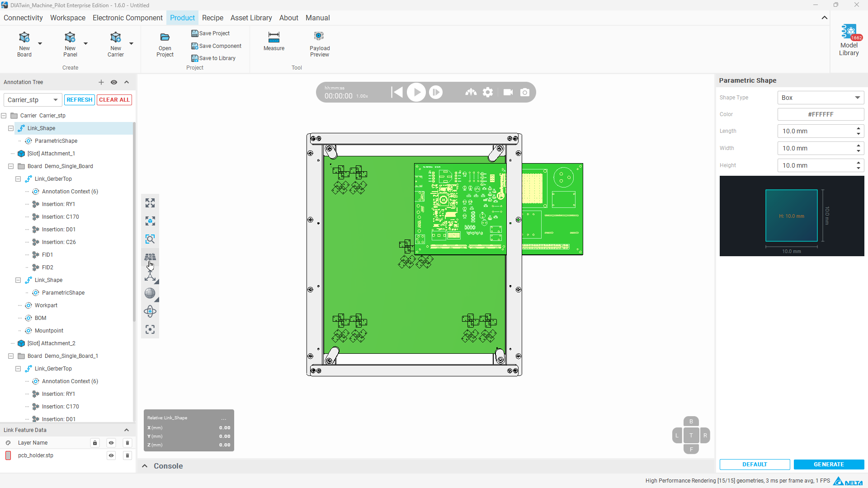Image resolution: width=868 pixels, height=488 pixels.
Task: Start video recording of the viewport
Action: click(508, 92)
